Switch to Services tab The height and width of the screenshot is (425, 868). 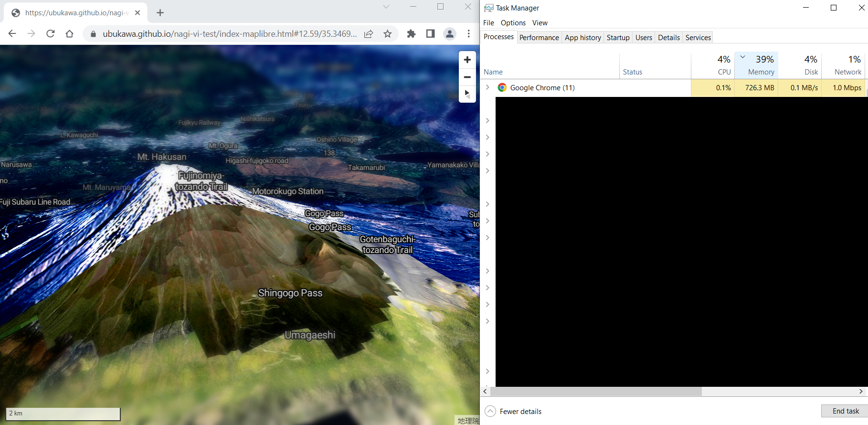point(698,38)
